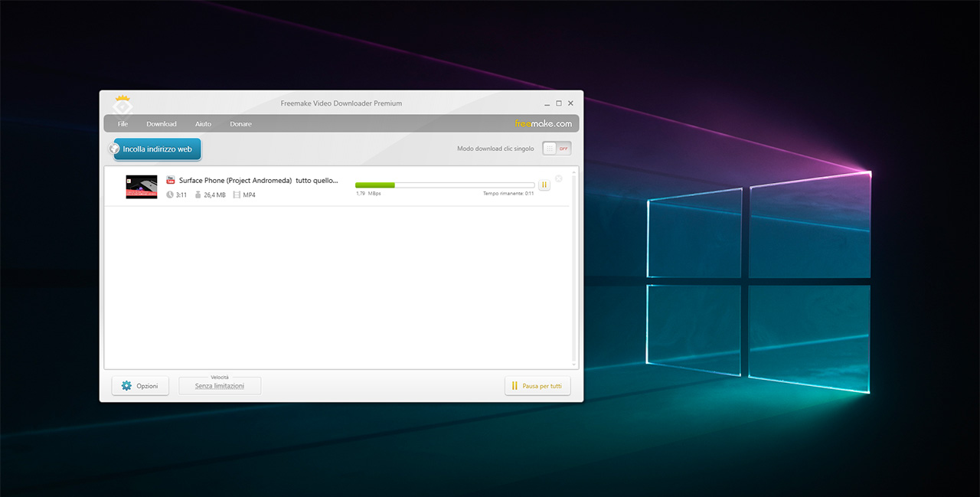Click the 1,79 MBps speed text
The height and width of the screenshot is (497, 980).
(368, 194)
